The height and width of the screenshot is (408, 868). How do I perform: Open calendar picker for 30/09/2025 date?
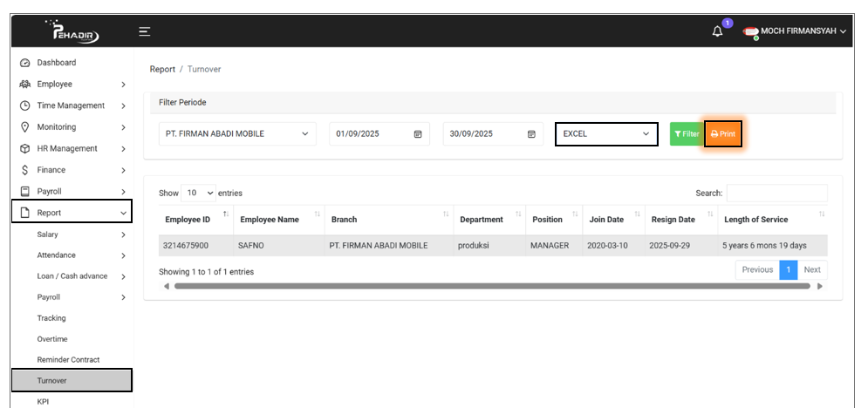pyautogui.click(x=531, y=133)
